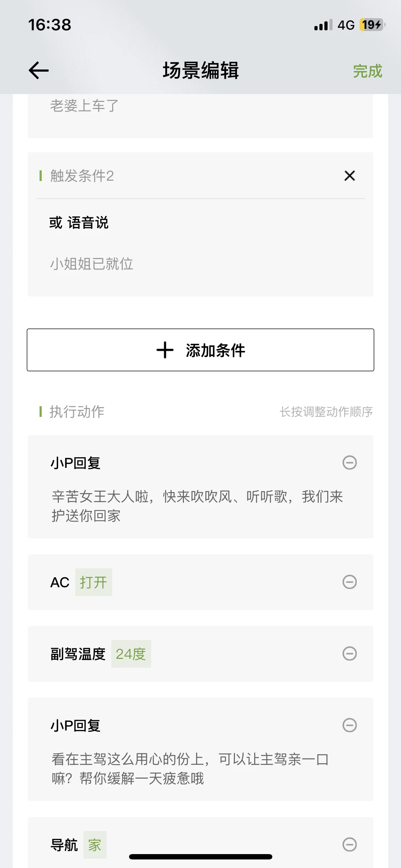Tap the back arrow icon
Viewport: 401px width, 868px height.
(38, 70)
